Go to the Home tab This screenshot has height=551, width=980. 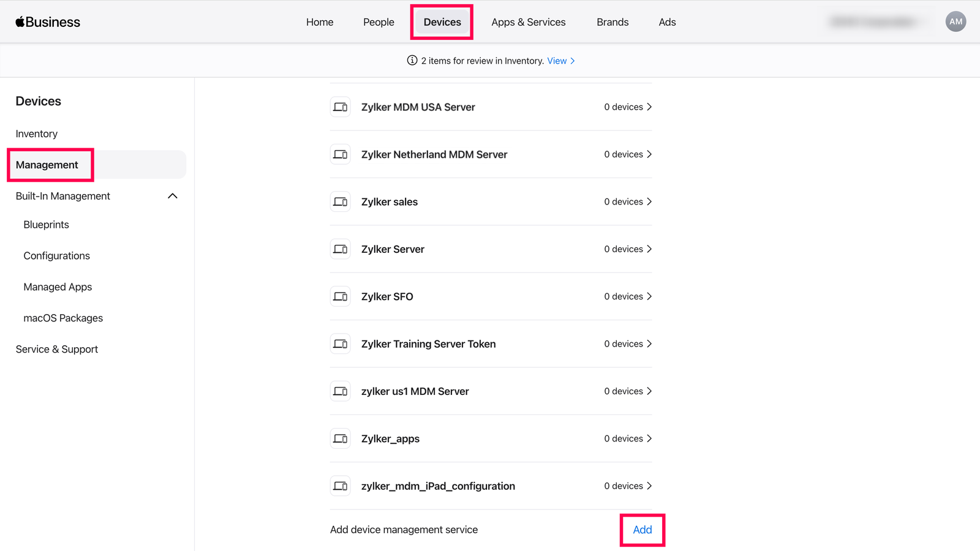click(320, 22)
